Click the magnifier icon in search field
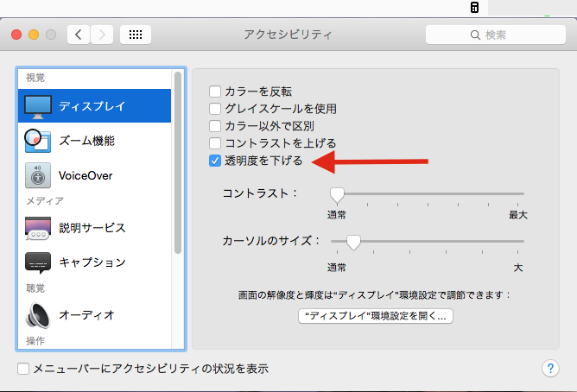The height and width of the screenshot is (392, 577). coord(475,35)
